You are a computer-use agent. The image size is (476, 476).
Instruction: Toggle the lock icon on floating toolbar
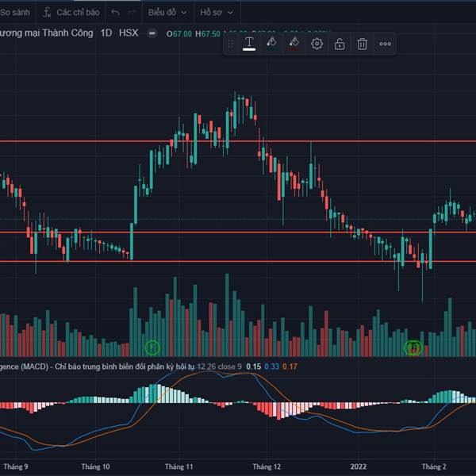click(340, 44)
